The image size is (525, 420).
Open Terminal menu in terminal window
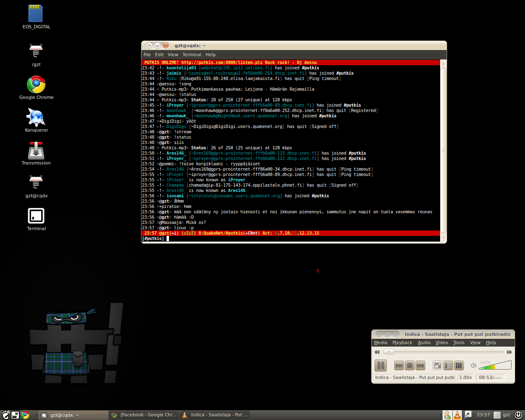192,55
